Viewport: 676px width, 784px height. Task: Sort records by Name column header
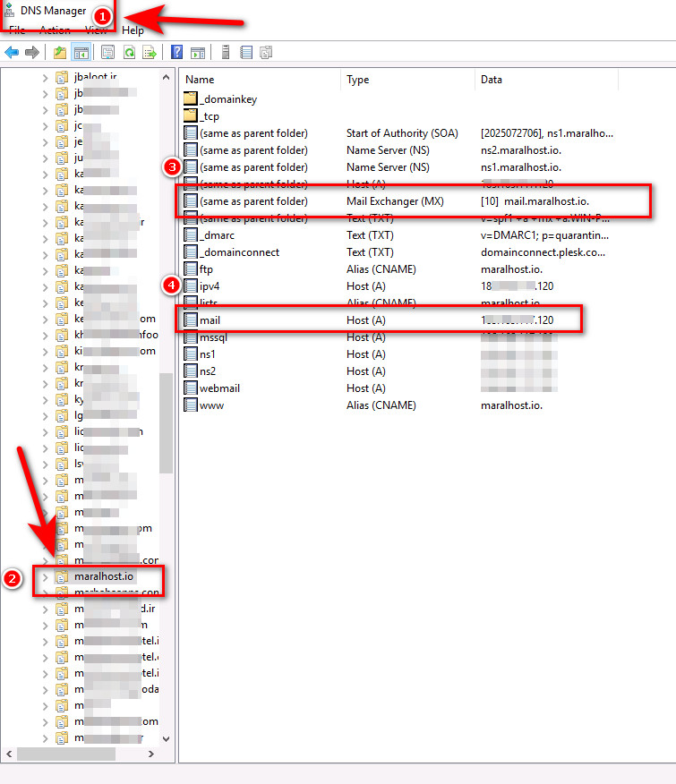point(200,80)
